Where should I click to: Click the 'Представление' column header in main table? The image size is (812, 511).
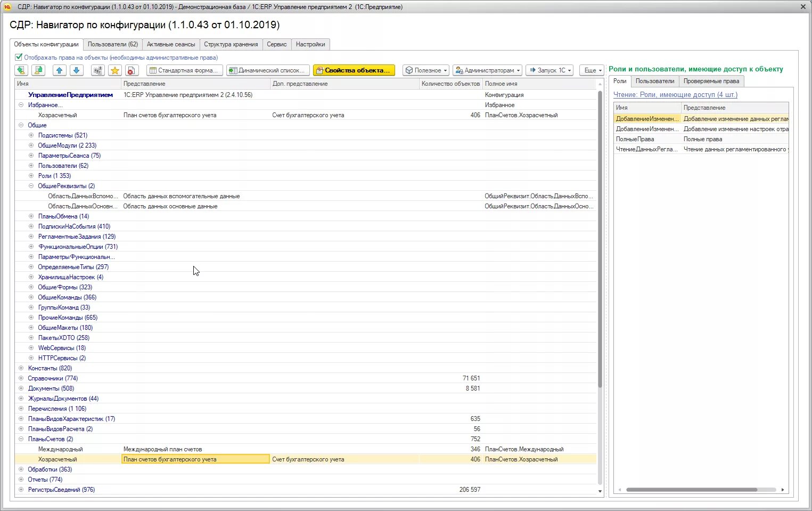click(x=196, y=84)
